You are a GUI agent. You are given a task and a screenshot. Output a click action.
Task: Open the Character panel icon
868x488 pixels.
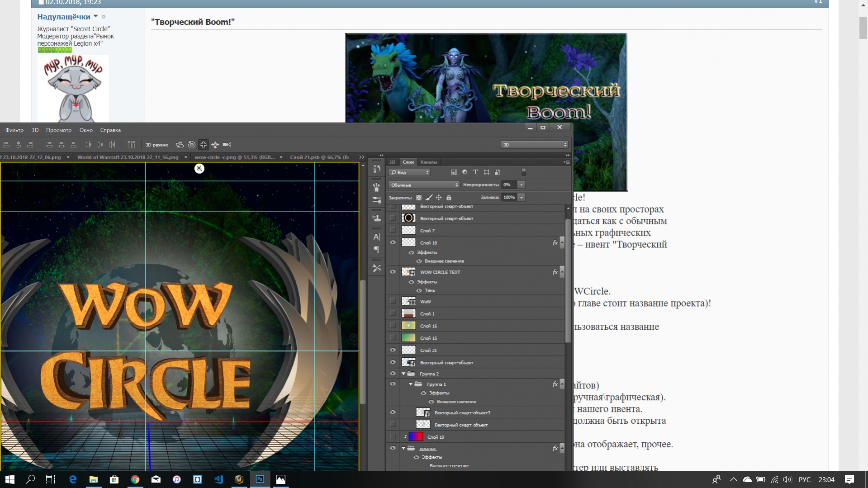[376, 237]
